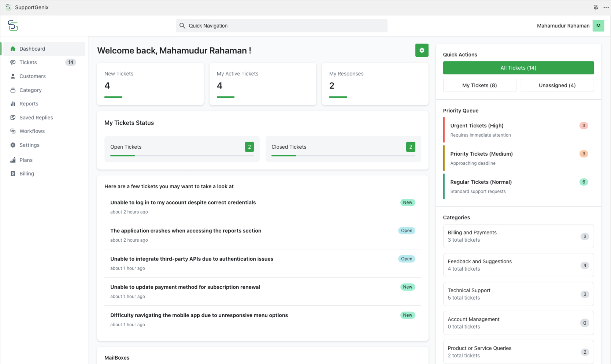This screenshot has height=364, width=611.
Task: Select the My Tickets (8) button
Action: (479, 85)
